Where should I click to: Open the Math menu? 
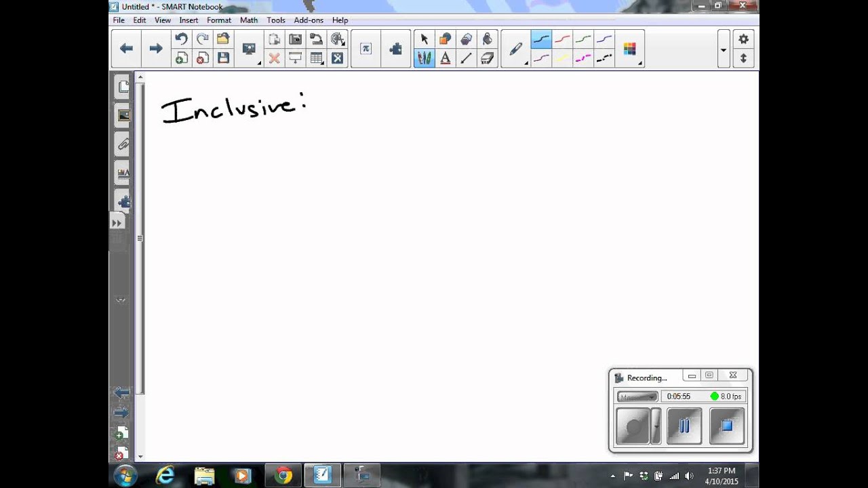[x=249, y=20]
